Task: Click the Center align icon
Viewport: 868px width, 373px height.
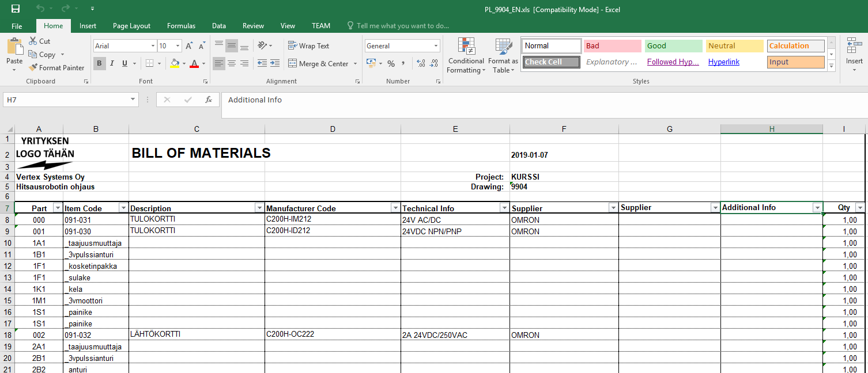Action: coord(231,63)
